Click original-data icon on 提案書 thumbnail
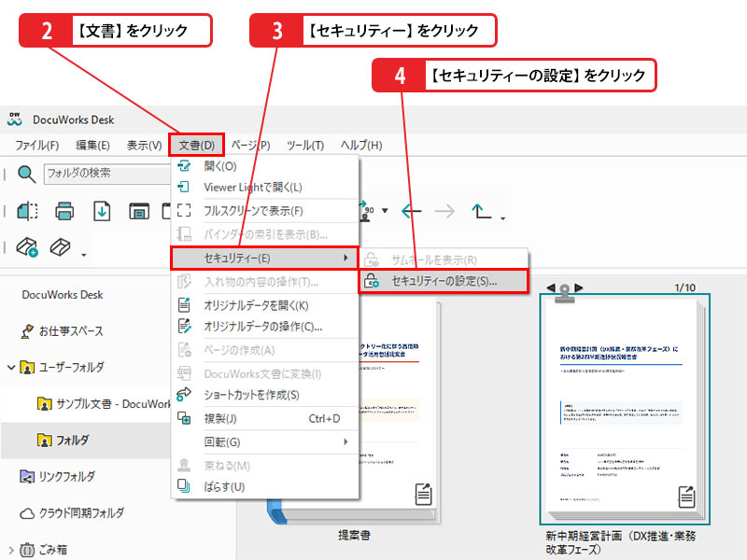Image resolution: width=747 pixels, height=560 pixels. click(x=424, y=494)
